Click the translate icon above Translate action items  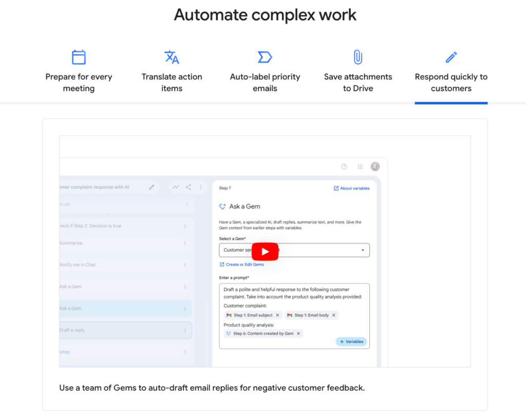click(172, 56)
